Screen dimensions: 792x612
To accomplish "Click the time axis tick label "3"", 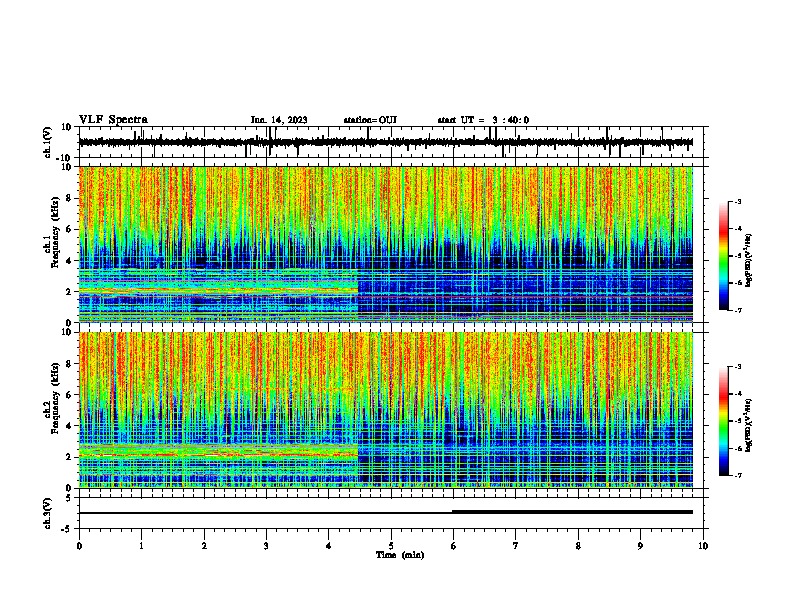I will (x=266, y=546).
